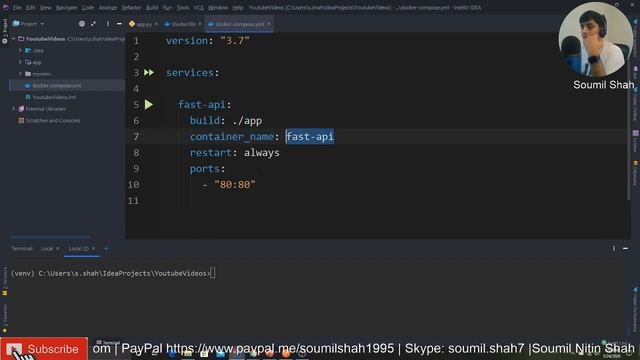Click the 'build: ./app' line
The image size is (640, 360).
(x=226, y=121)
